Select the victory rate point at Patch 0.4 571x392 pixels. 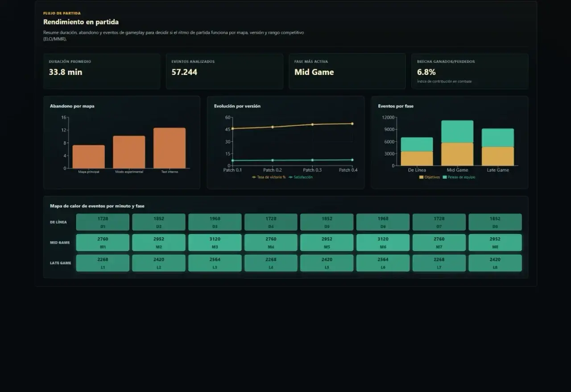click(x=352, y=124)
